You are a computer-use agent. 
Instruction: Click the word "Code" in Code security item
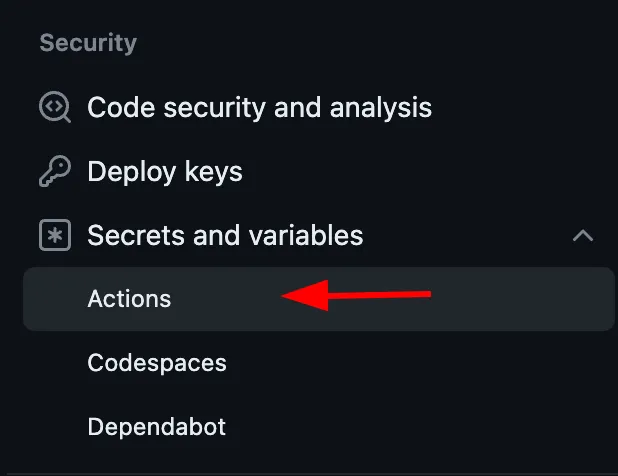tap(117, 107)
